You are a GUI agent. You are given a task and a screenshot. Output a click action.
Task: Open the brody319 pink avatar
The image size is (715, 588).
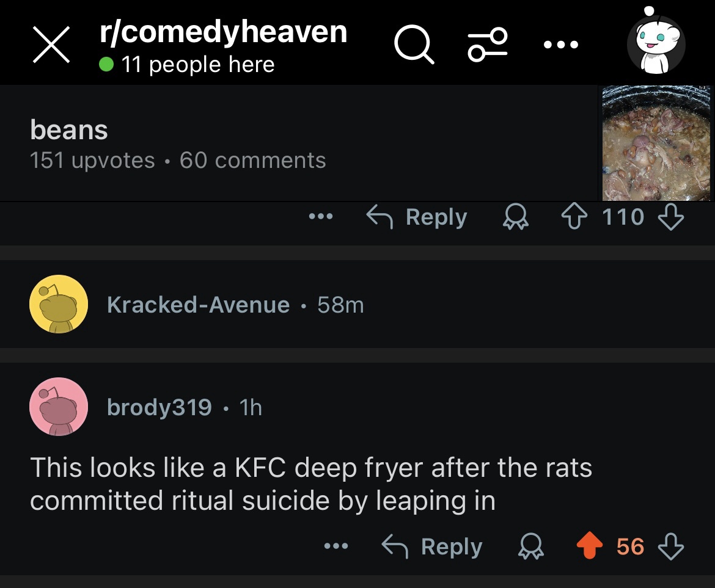pos(59,407)
